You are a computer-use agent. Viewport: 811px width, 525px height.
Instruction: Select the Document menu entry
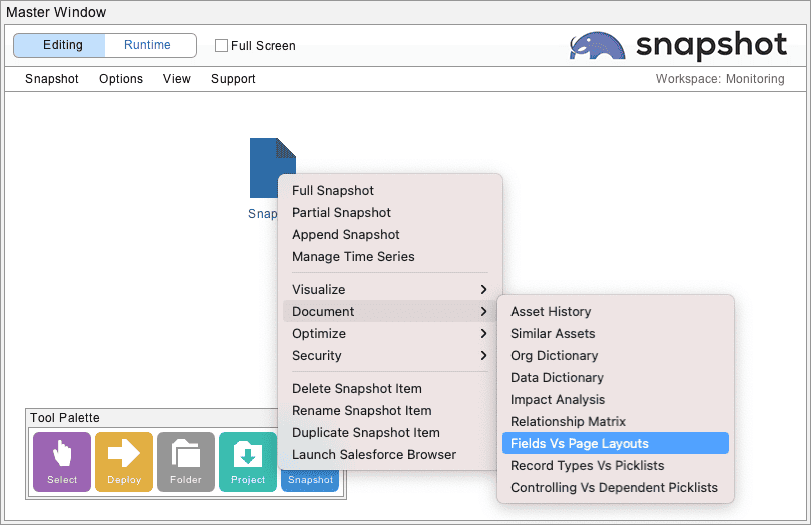390,311
